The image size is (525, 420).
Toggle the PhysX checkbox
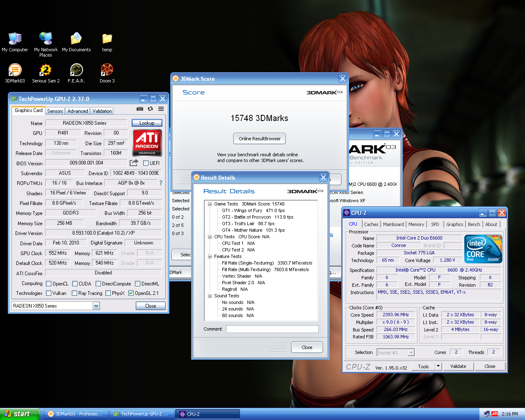click(x=108, y=293)
